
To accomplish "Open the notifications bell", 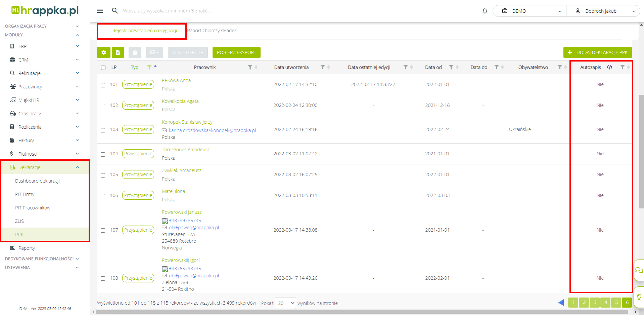I will coord(485,11).
